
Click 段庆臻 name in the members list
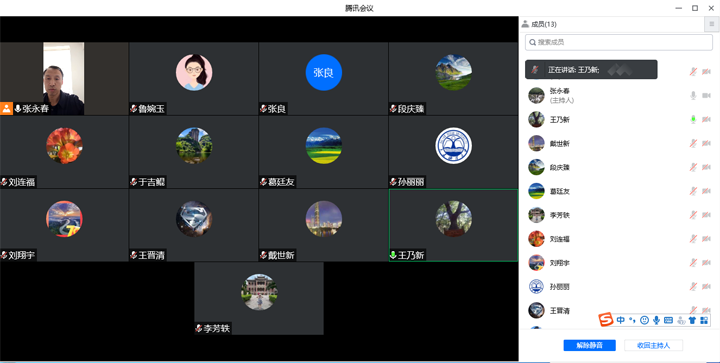click(x=560, y=168)
